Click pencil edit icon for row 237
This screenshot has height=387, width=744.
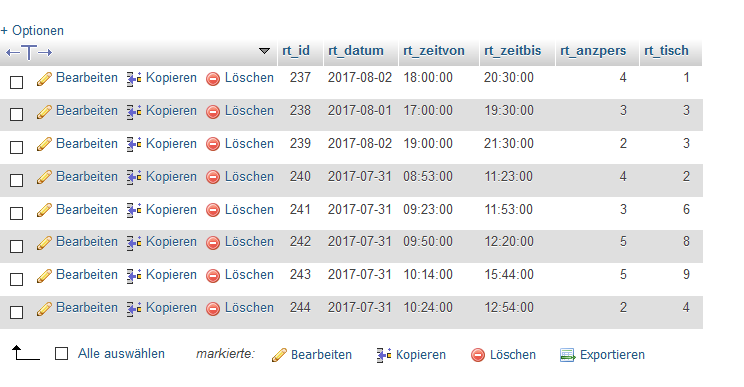44,79
